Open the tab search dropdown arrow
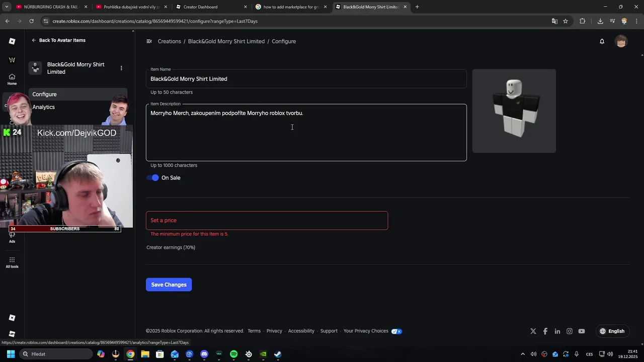644x362 pixels. click(7, 7)
